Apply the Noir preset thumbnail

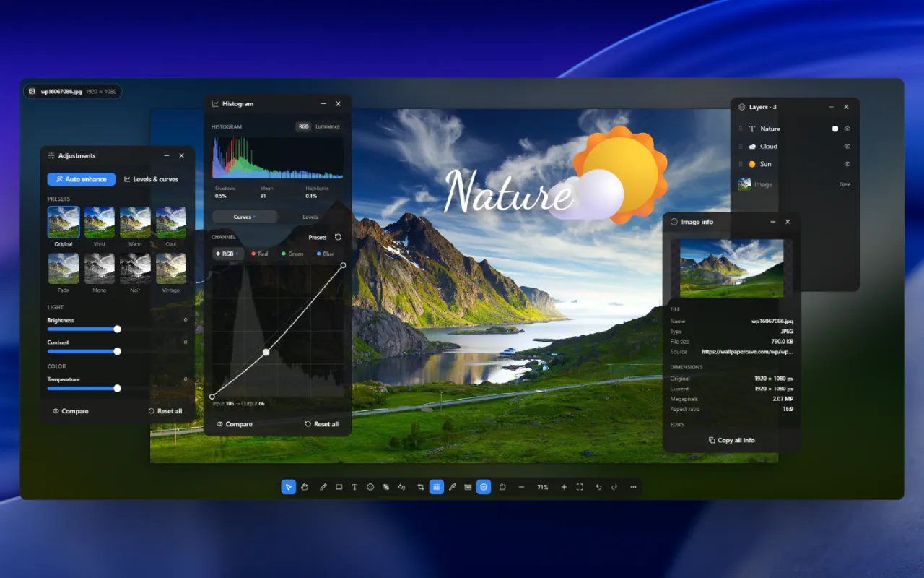135,268
